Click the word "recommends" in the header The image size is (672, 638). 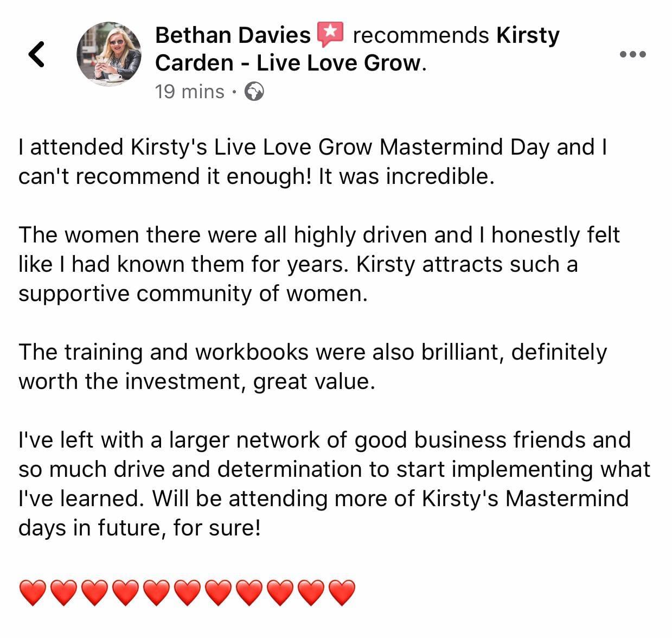click(x=420, y=35)
